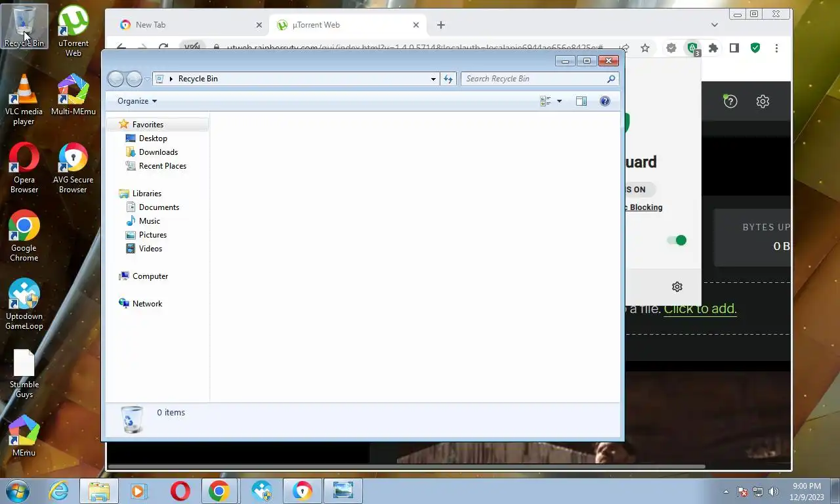
Task: Open Pictures library
Action: [152, 235]
